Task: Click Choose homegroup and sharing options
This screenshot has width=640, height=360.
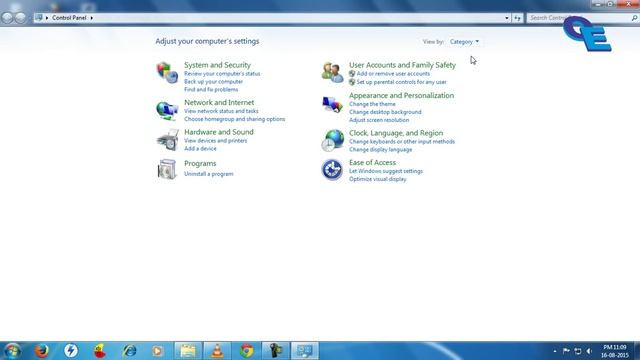Action: point(235,119)
